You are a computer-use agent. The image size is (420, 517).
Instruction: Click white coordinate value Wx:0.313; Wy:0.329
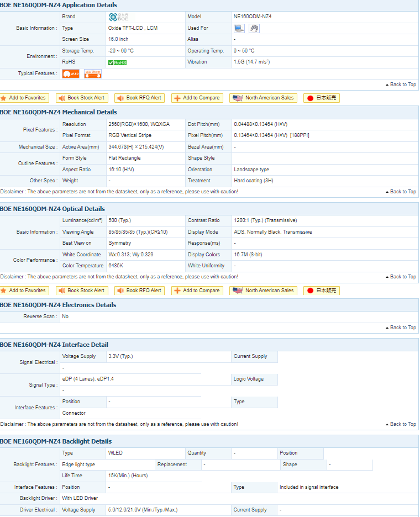coord(130,255)
